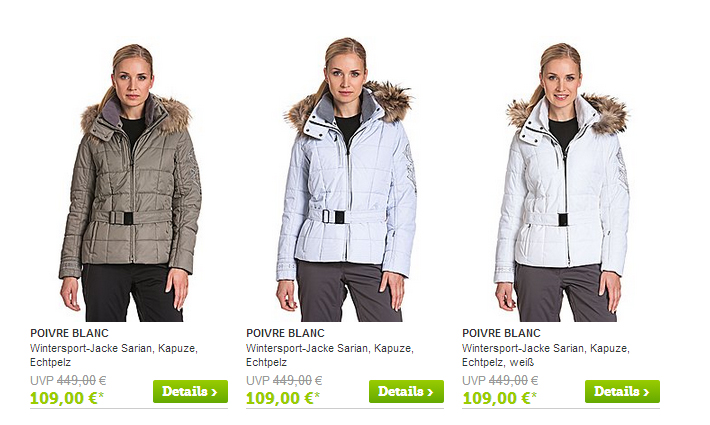Image resolution: width=710 pixels, height=425 pixels.
Task: Open the gray-brown Sarian jacket product image
Action: (x=130, y=182)
